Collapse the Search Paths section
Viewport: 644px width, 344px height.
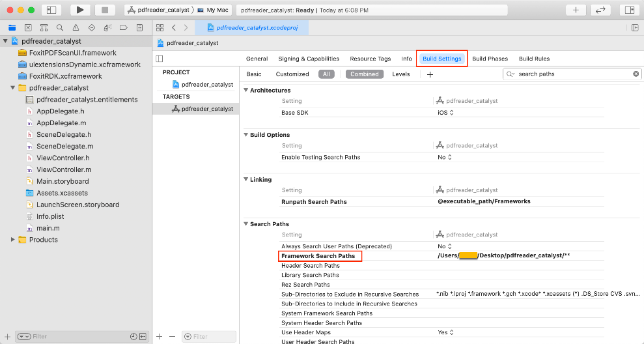pyautogui.click(x=246, y=224)
